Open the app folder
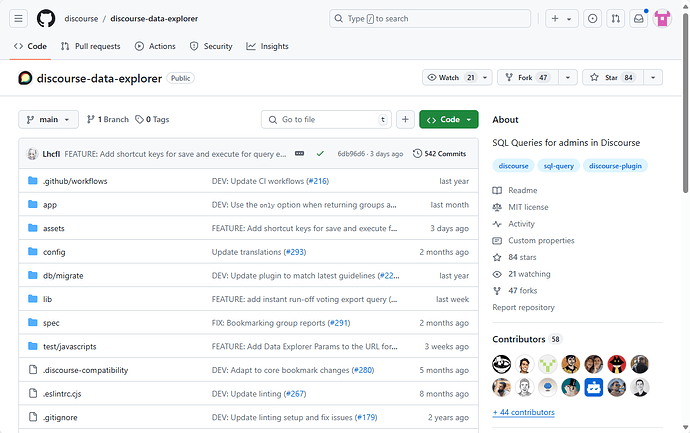The height and width of the screenshot is (433, 690). coord(50,205)
